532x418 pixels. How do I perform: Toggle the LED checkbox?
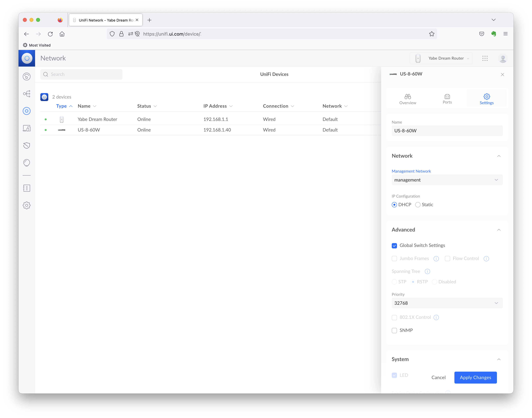click(x=394, y=375)
